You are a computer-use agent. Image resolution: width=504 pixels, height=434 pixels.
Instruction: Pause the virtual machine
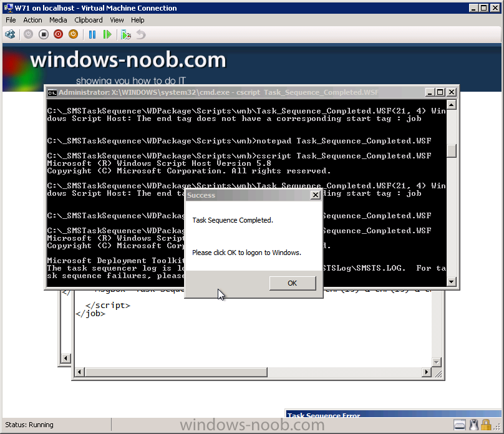(x=92, y=34)
